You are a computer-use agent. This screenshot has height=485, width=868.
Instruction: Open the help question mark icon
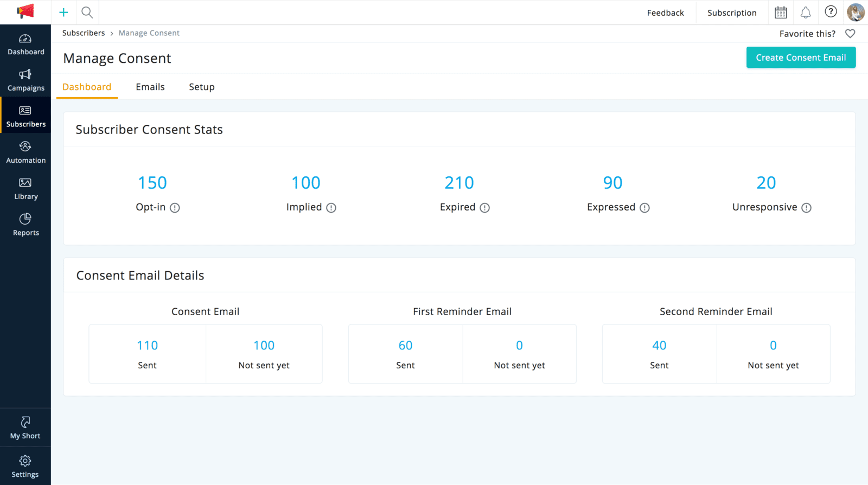point(831,11)
